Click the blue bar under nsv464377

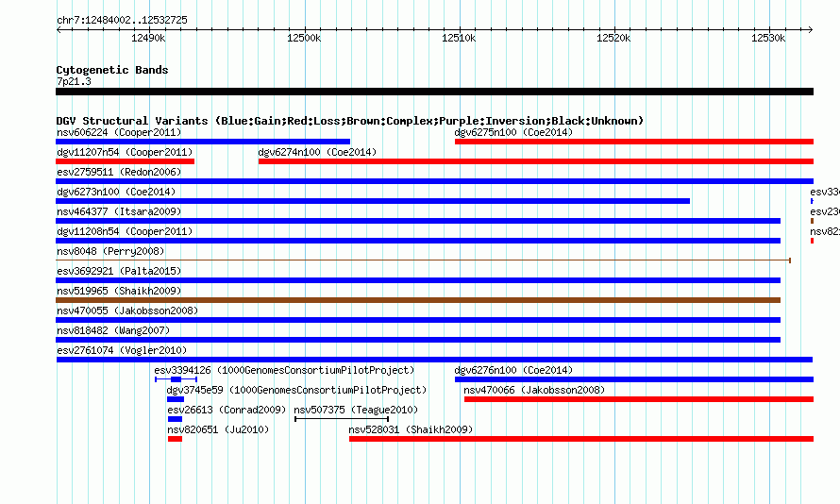[x=418, y=221]
